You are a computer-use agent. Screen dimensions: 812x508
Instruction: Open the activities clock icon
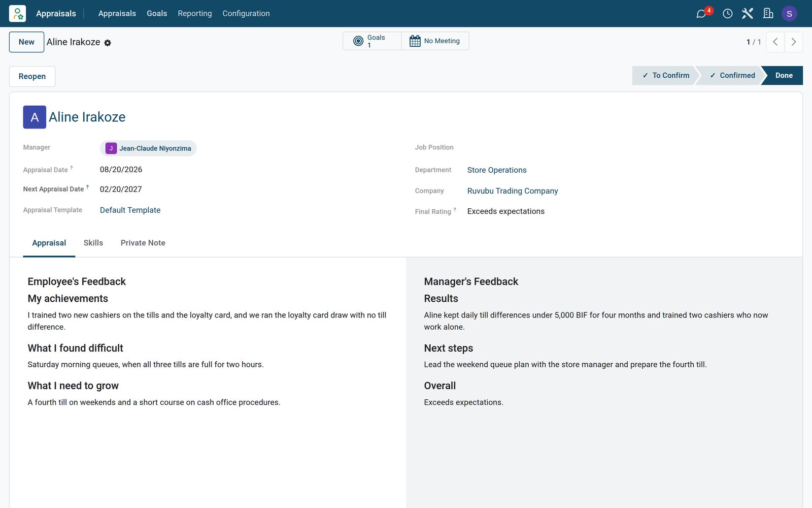[727, 14]
